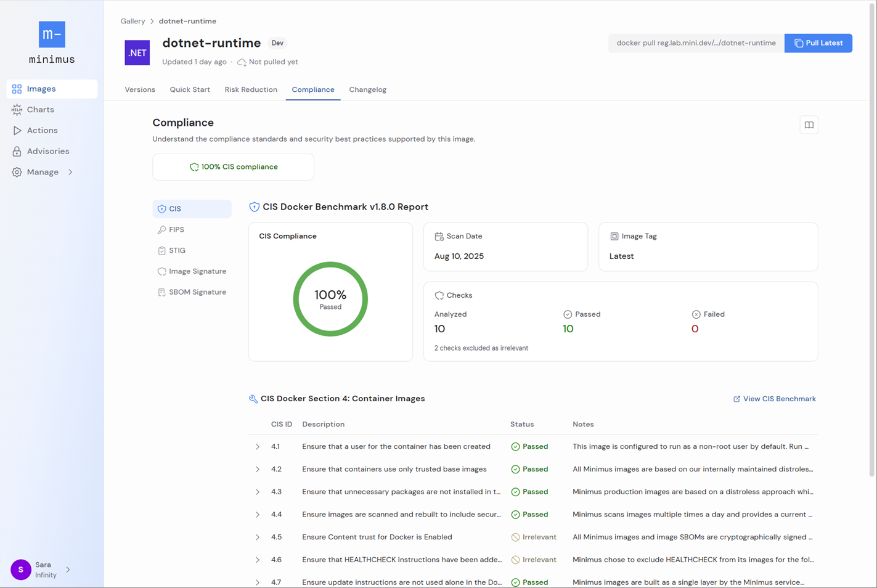Click the shield icon in CIS compliance badge
Screen dimensions: 877x588
[194, 167]
